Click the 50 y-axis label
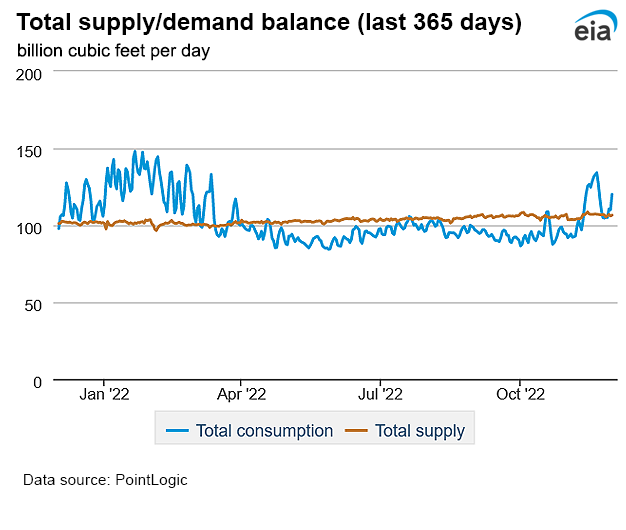The width and height of the screenshot is (626, 530). (33, 306)
